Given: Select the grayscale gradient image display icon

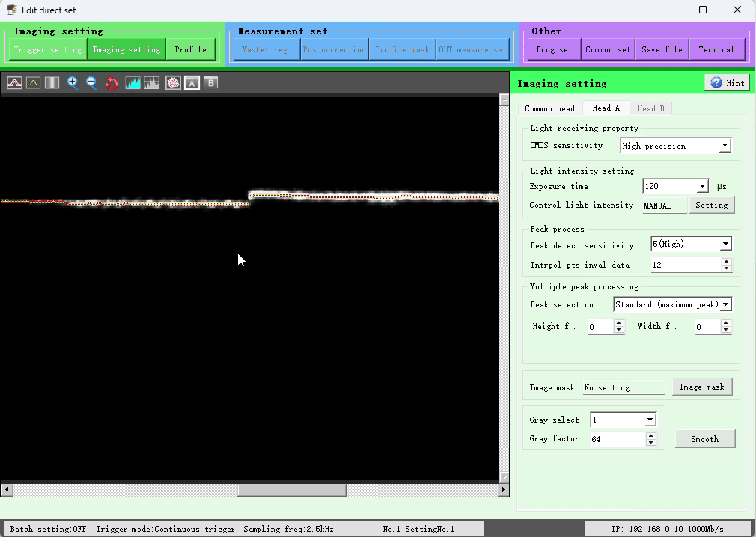Looking at the screenshot, I should 52,83.
